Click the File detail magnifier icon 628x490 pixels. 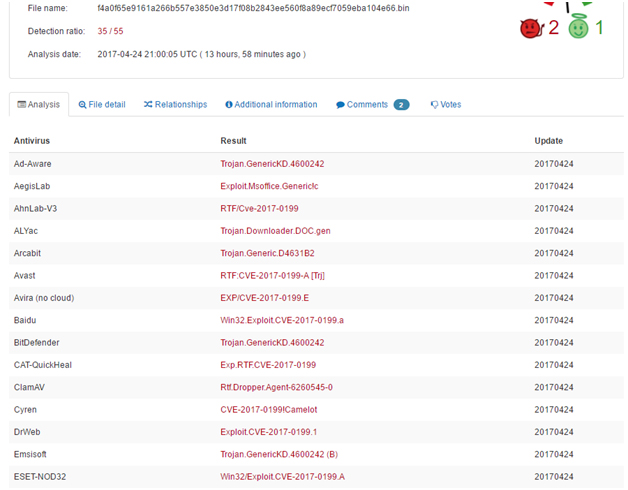click(x=82, y=105)
